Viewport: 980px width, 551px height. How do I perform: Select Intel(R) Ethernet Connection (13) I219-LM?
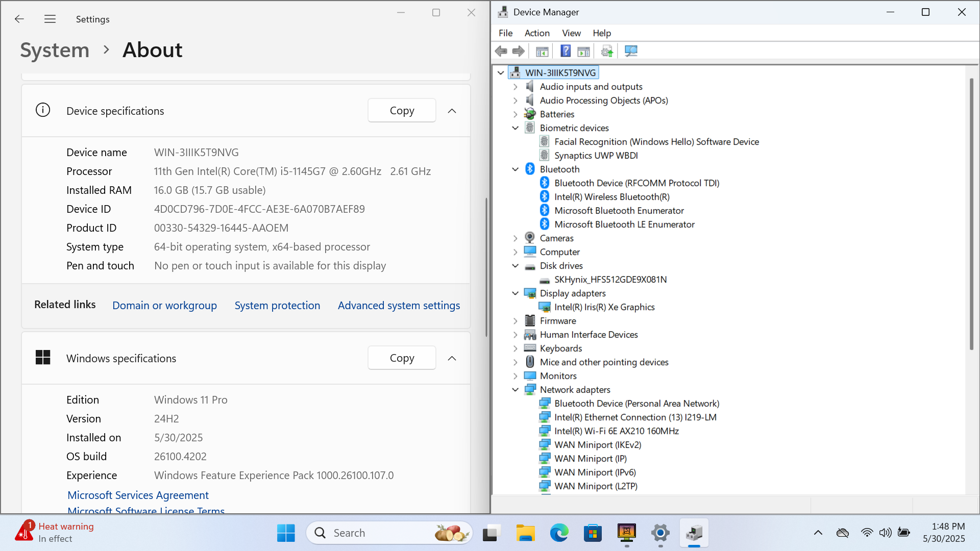pos(635,417)
